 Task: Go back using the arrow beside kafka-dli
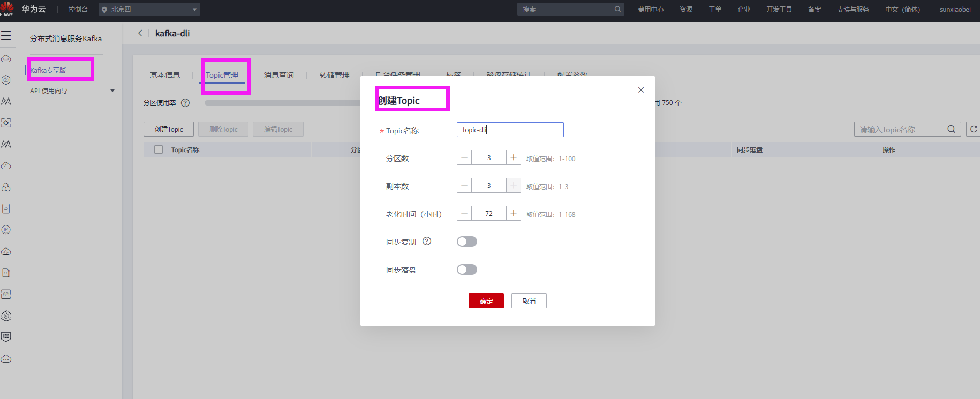pyautogui.click(x=140, y=33)
